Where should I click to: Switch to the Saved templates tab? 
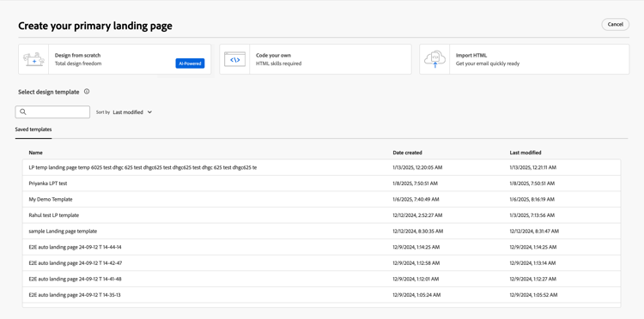pos(33,129)
